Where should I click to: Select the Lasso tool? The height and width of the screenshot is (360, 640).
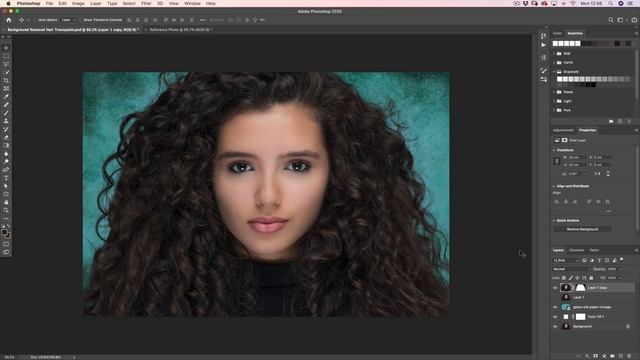6,64
